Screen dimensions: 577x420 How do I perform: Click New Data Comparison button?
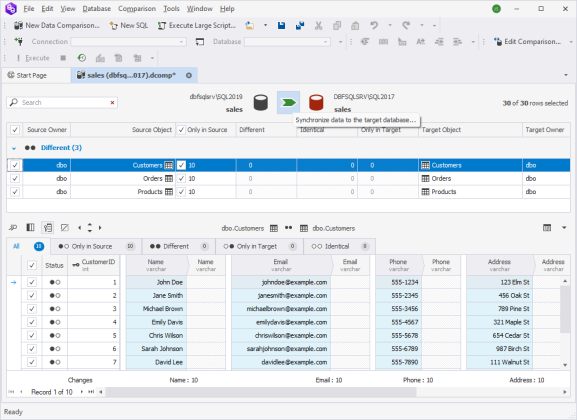[57, 25]
